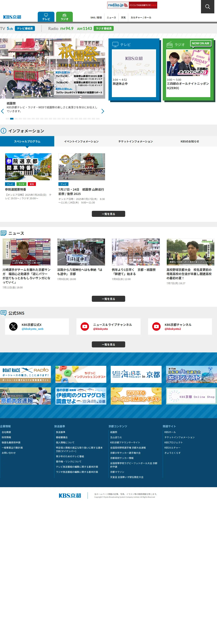
Task: Open footer link 五山送り火
Action: 116,437
